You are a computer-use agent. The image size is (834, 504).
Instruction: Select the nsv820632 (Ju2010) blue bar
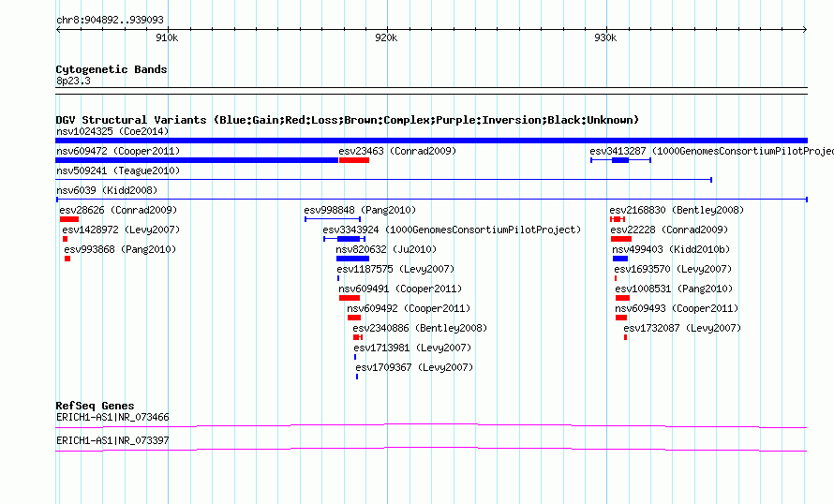[352, 259]
